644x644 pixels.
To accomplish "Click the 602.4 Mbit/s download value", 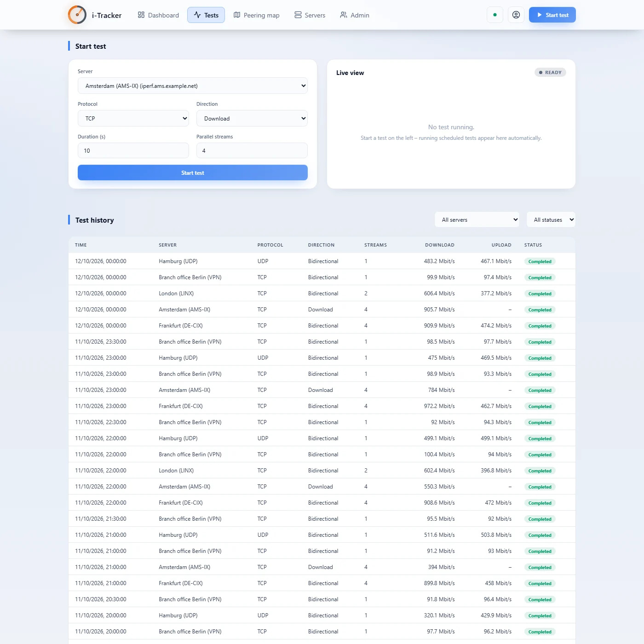I will point(439,470).
